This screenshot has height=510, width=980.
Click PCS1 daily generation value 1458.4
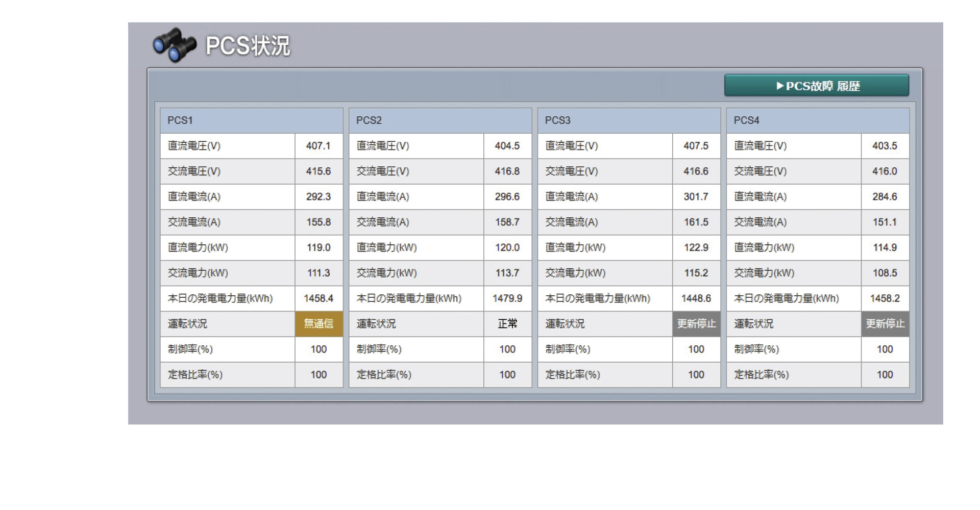point(318,298)
